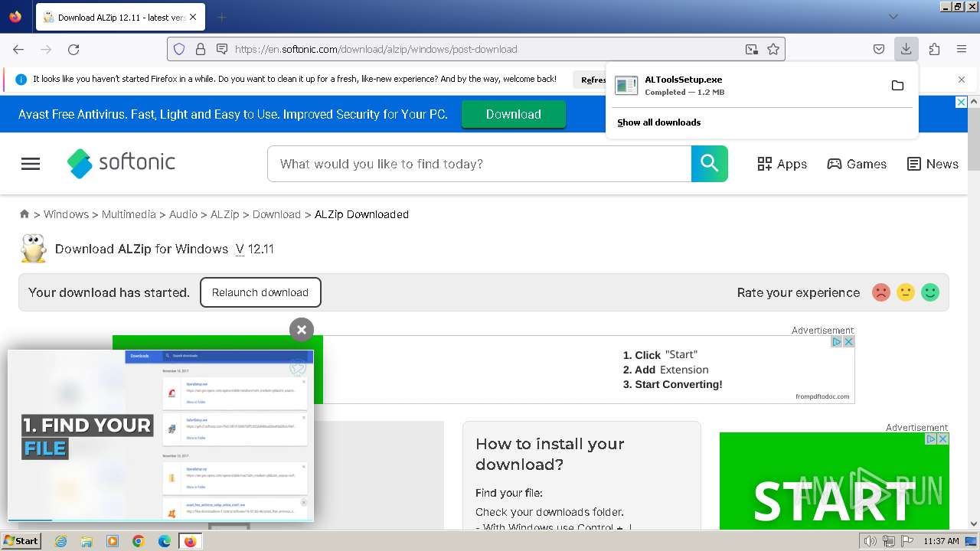Select the Download ALZip 12.11 tab
The height and width of the screenshot is (551, 980).
click(119, 17)
